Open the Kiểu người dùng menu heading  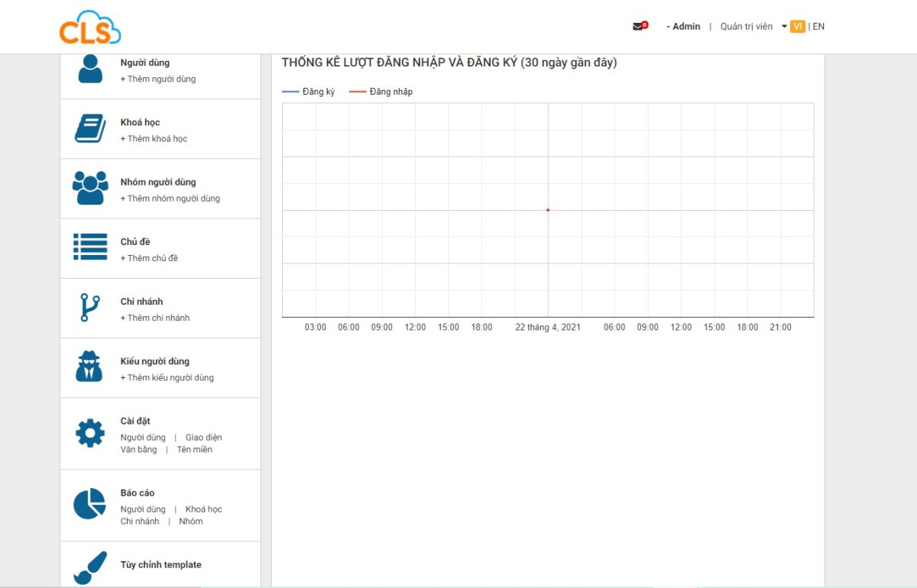(x=155, y=361)
